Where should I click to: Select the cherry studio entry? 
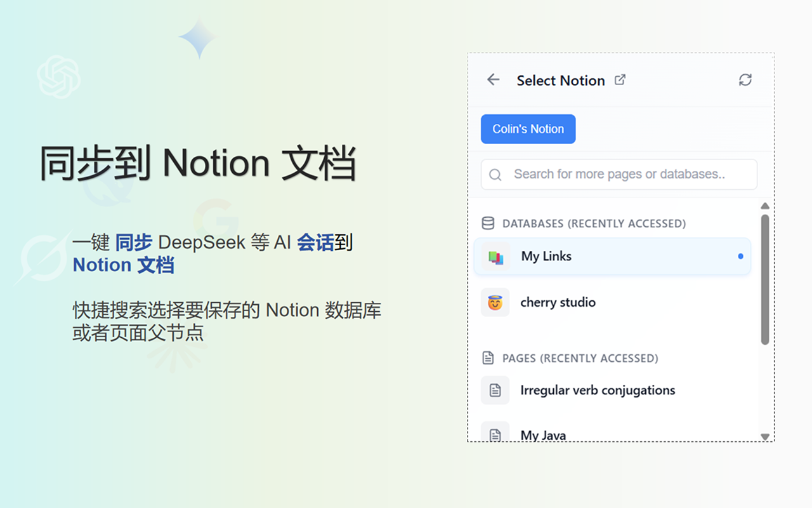click(x=558, y=302)
